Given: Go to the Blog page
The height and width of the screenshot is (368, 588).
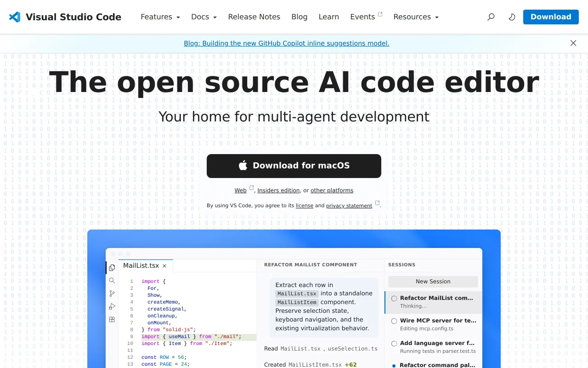Looking at the screenshot, I should (x=300, y=17).
